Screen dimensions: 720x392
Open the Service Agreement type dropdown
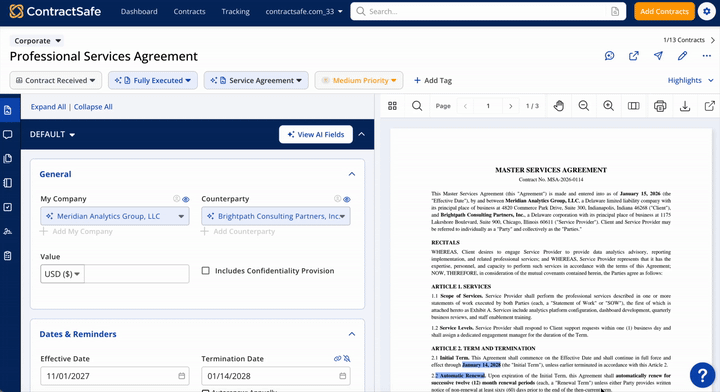click(x=256, y=80)
